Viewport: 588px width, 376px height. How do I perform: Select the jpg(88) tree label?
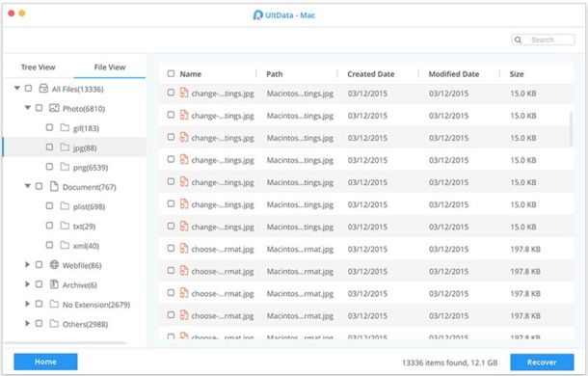pyautogui.click(x=85, y=148)
